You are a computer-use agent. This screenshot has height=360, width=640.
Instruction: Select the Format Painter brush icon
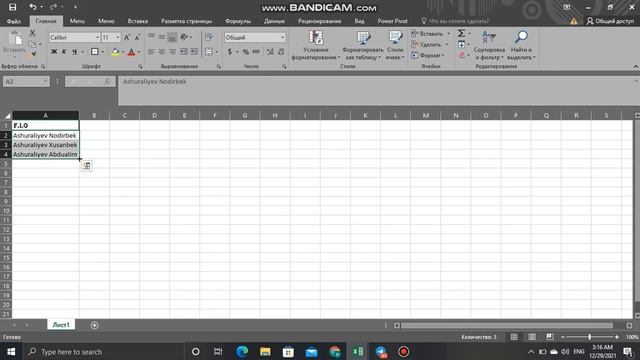33,54
